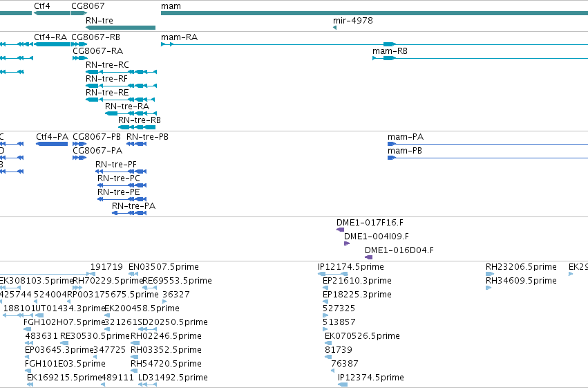The image size is (588, 388).
Task: Select the RH03352.5prime EST
Action: (135, 357)
